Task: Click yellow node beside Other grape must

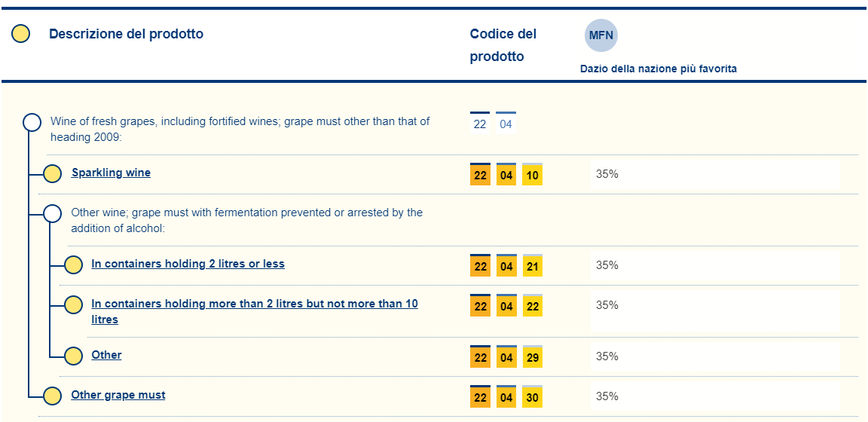Action: pyautogui.click(x=52, y=396)
